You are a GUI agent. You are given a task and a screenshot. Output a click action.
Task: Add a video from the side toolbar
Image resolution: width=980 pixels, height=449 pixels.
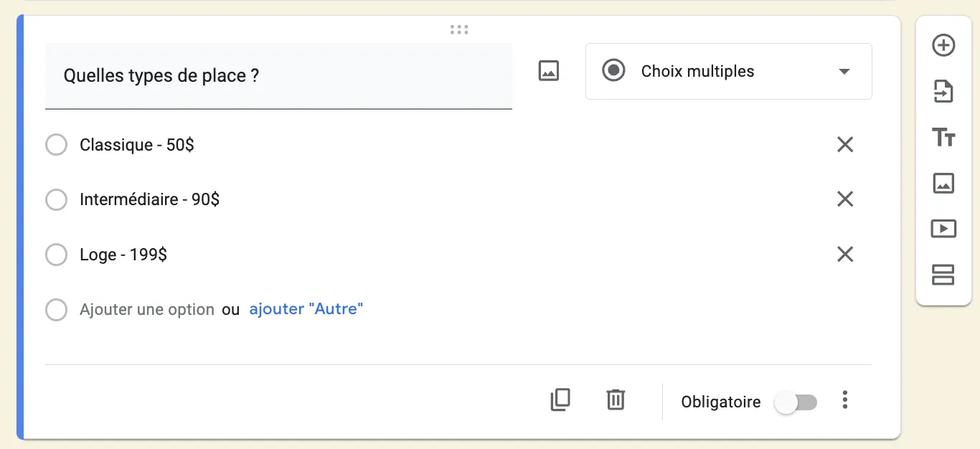tap(943, 229)
